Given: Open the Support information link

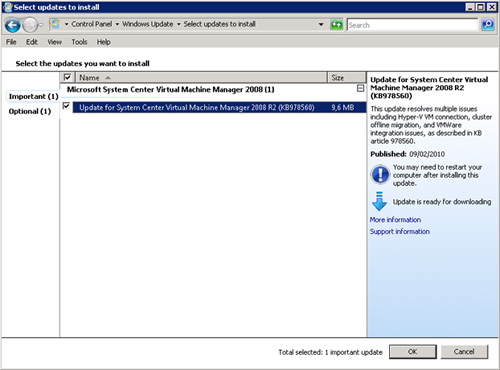Looking at the screenshot, I should [x=400, y=231].
